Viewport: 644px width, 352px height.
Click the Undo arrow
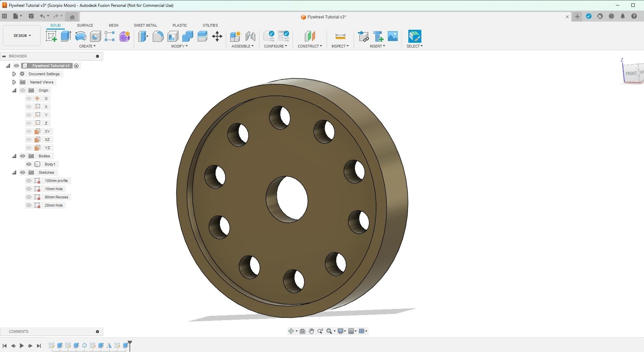click(42, 16)
